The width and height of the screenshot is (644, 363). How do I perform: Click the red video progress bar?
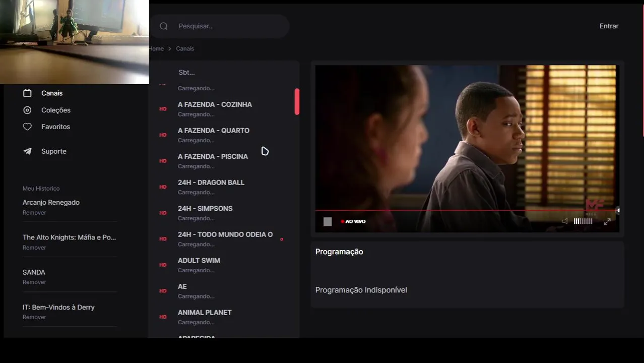click(467, 210)
